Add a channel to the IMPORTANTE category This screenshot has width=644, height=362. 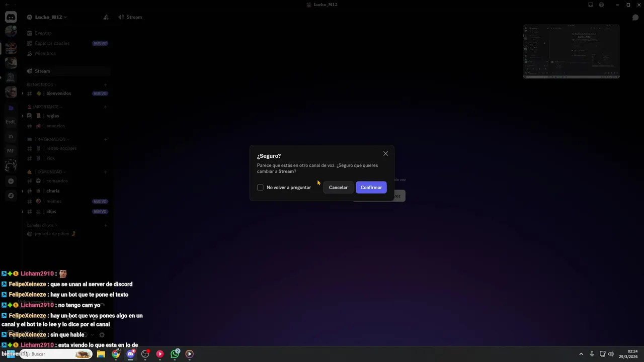pyautogui.click(x=106, y=107)
